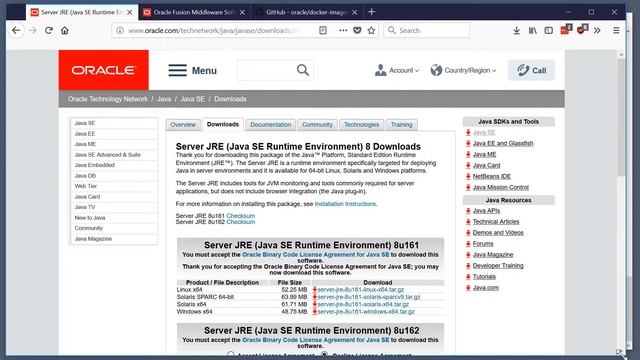Open Java APIs resource link
This screenshot has width=640, height=360.
coord(486,211)
